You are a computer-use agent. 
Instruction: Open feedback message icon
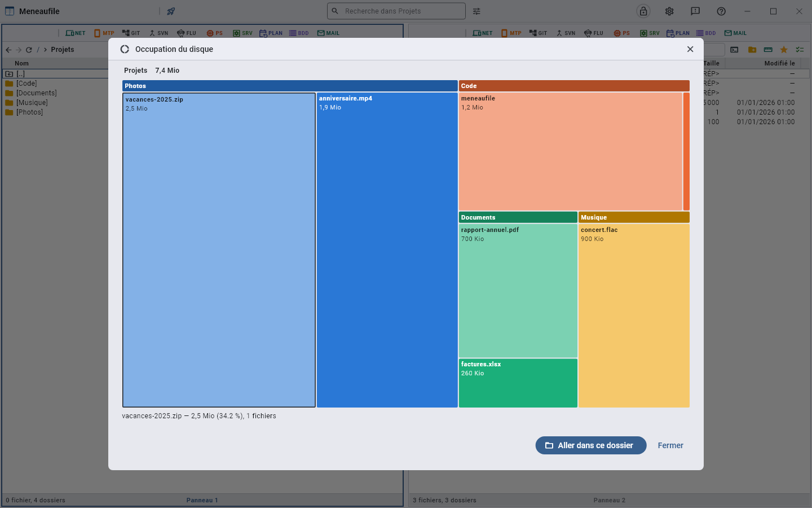[695, 11]
